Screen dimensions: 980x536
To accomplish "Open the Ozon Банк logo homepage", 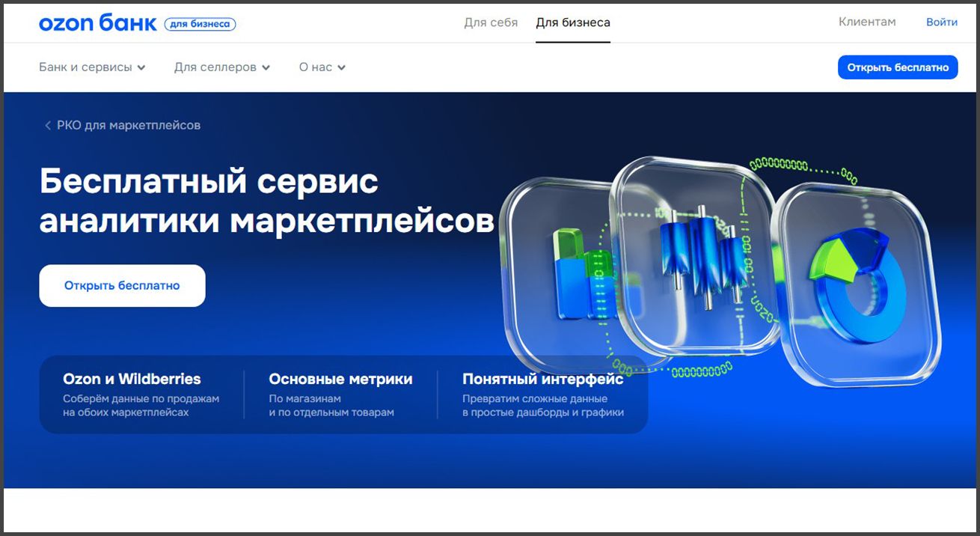I will [98, 23].
